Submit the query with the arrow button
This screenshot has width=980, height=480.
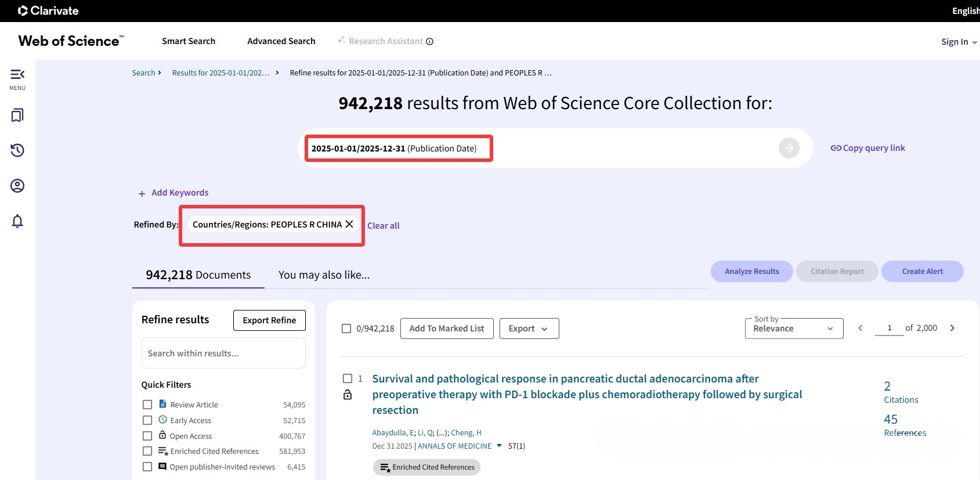click(789, 148)
